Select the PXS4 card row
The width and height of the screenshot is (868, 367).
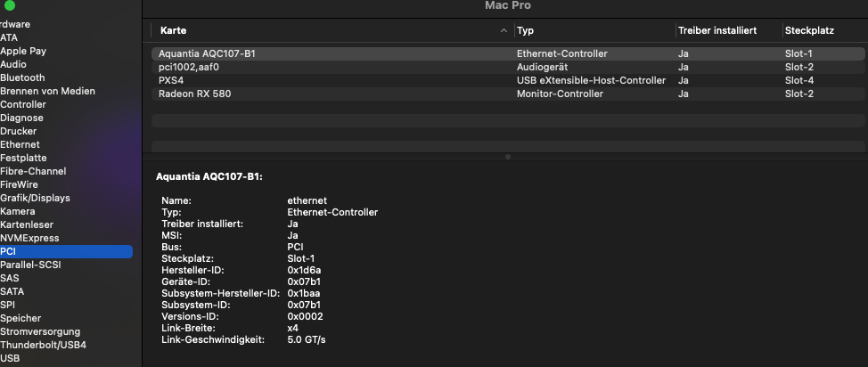[x=508, y=80]
